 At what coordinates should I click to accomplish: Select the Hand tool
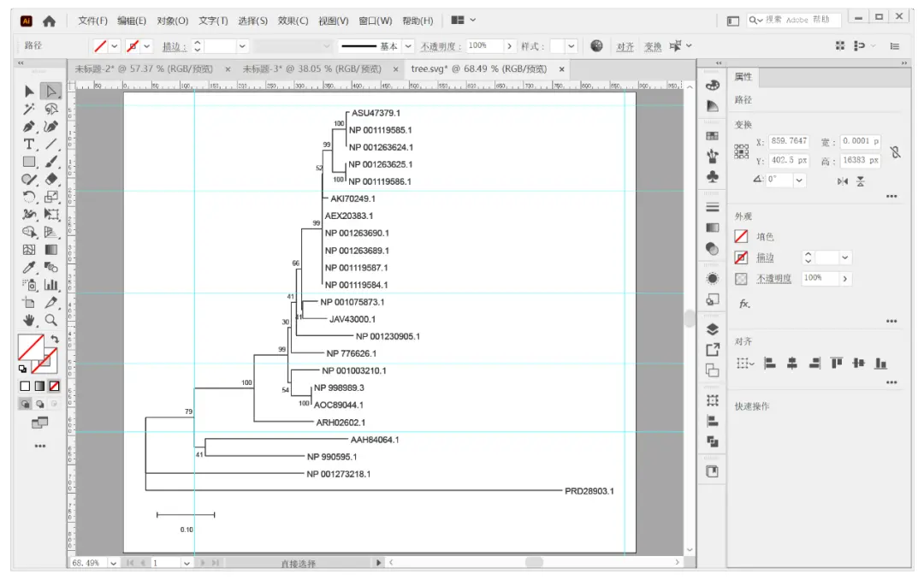pos(29,320)
